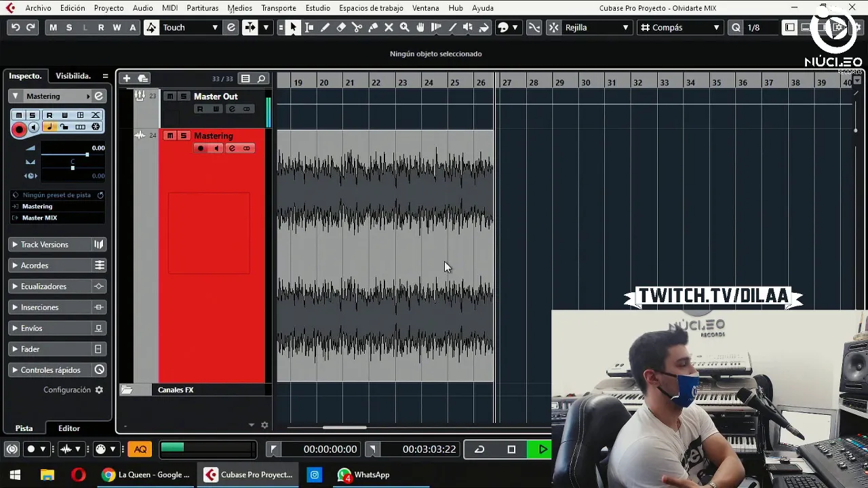868x488 pixels.
Task: Toggle Musical timebase note button in Inspector
Action: [49, 127]
